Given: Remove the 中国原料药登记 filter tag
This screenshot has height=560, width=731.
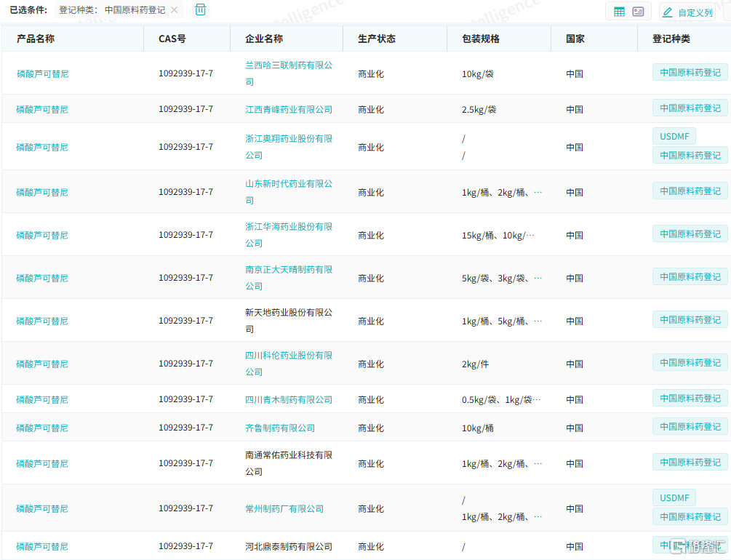Looking at the screenshot, I should [x=174, y=10].
